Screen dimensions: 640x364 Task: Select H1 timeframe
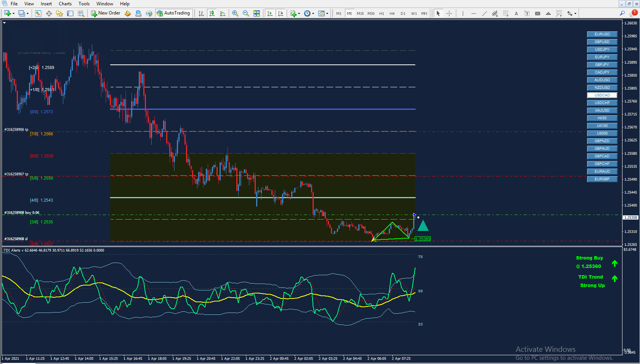pyautogui.click(x=382, y=13)
